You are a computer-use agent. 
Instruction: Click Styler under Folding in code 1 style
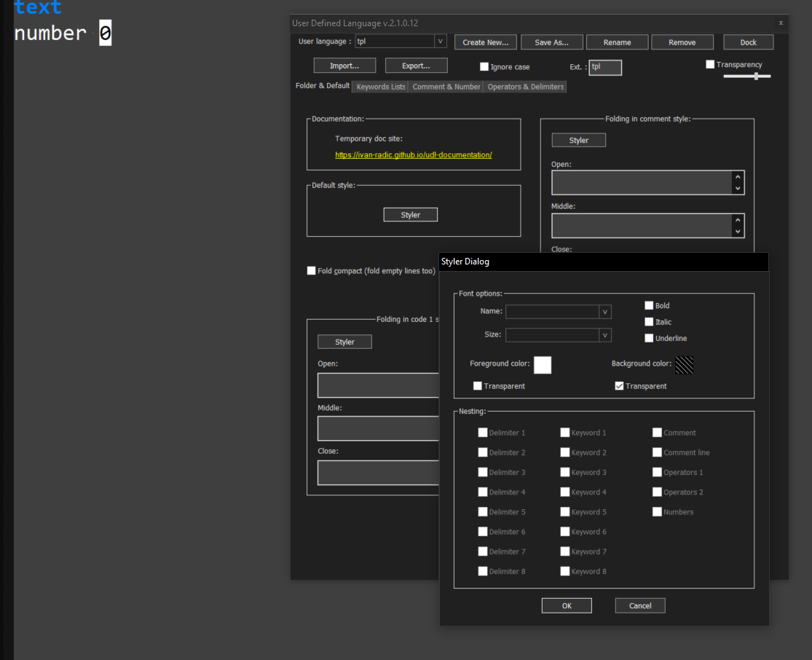point(344,342)
